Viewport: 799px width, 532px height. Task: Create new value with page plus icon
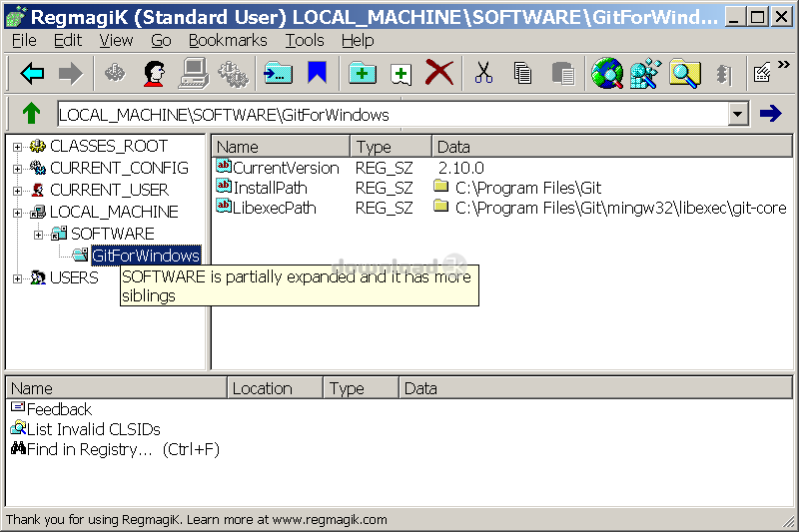pyautogui.click(x=401, y=74)
